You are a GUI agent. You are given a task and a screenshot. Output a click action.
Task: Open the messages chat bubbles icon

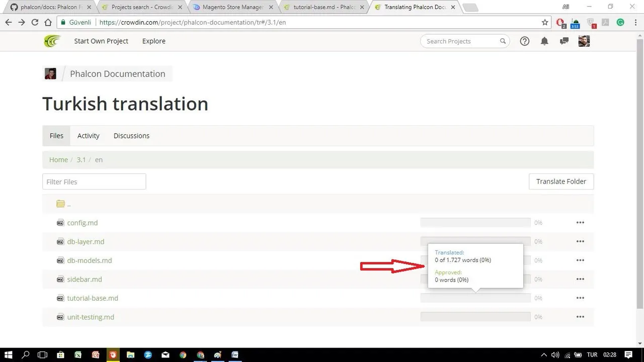point(564,41)
